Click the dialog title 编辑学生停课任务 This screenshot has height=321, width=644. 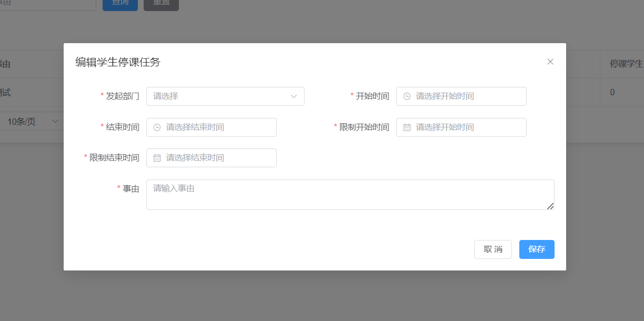118,62
